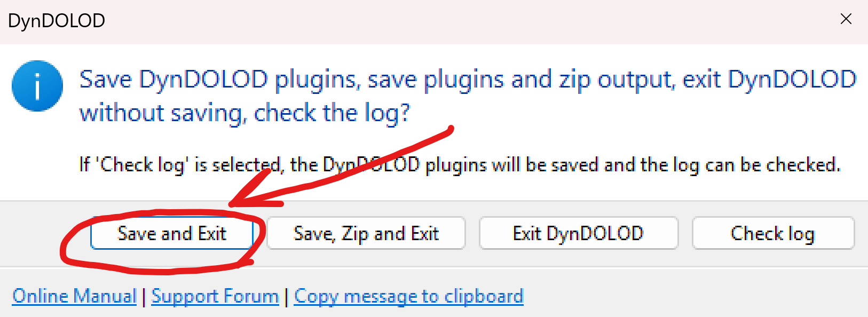This screenshot has width=868, height=317.
Task: Click the blue information icon
Action: pyautogui.click(x=37, y=86)
